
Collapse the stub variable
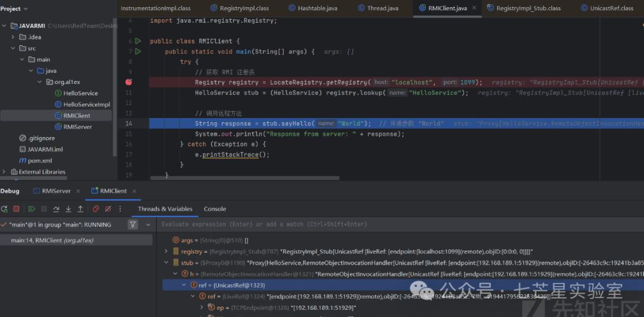click(x=166, y=262)
